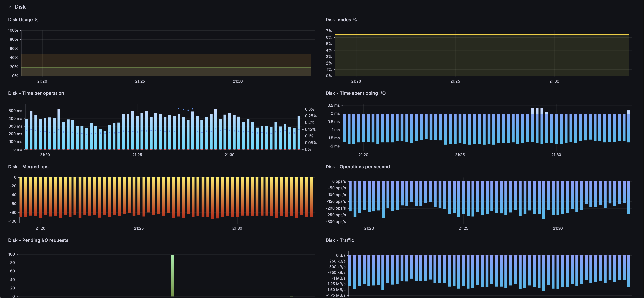Click the rightmost bar in Time spent doing I/O
Screen dimensions: 644x298
629,128
